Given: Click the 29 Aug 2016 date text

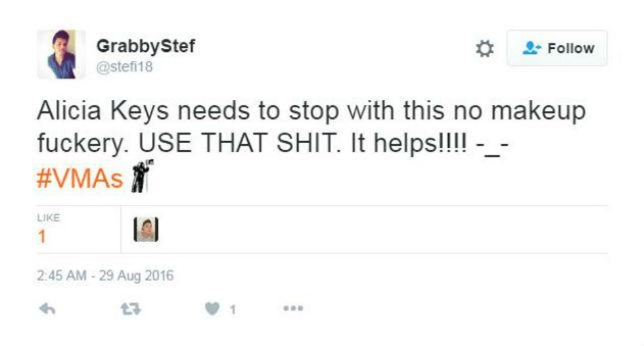Looking at the screenshot, I should pos(136,275).
